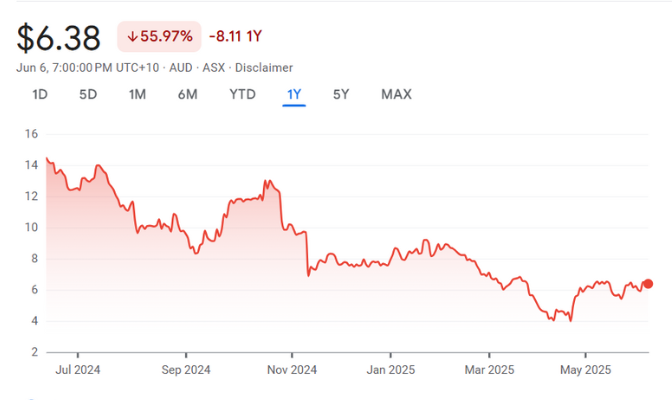Open the 5Y chart view
The height and width of the screenshot is (400, 672).
coord(342,95)
